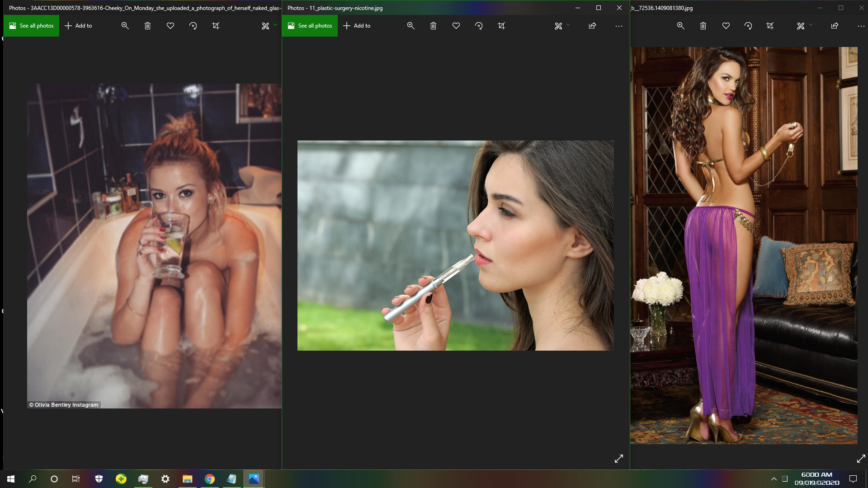Open See more menu in middle window
This screenshot has height=488, width=868.
pos(618,26)
